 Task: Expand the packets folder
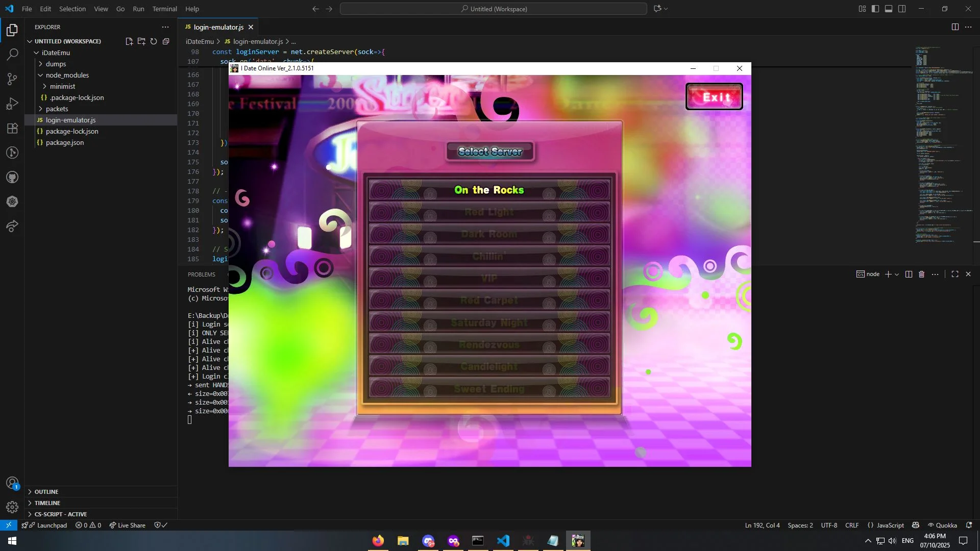tap(101, 109)
